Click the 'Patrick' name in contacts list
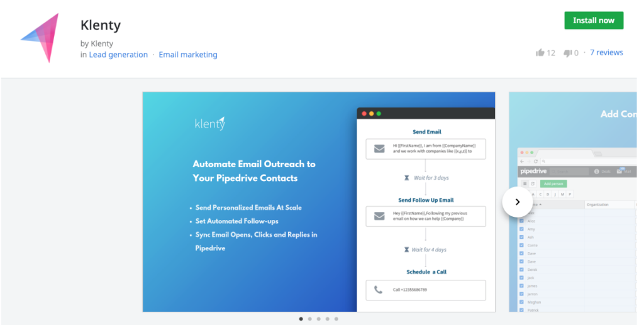The width and height of the screenshot is (644, 325). (x=533, y=310)
